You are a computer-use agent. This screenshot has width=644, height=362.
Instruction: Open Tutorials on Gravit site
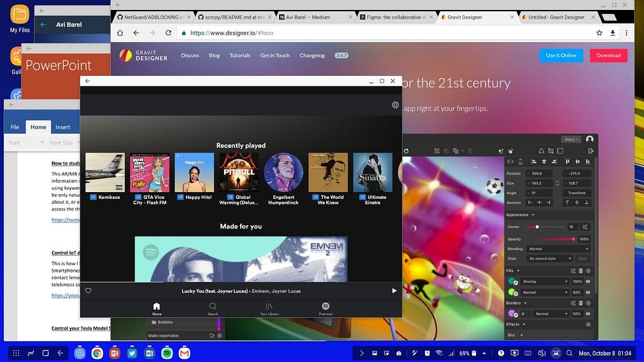240,56
